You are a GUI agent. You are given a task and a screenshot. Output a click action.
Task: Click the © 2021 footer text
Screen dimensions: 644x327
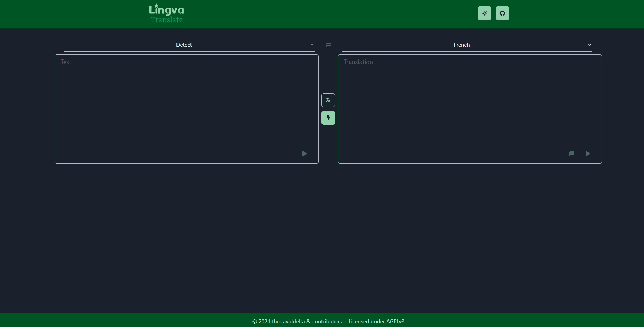coord(261,321)
